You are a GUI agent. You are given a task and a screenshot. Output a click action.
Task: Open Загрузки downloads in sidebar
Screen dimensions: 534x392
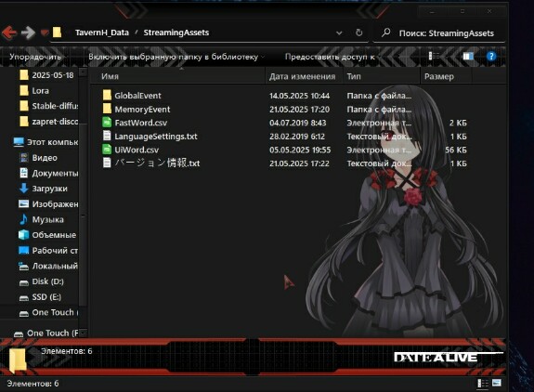[x=43, y=189]
